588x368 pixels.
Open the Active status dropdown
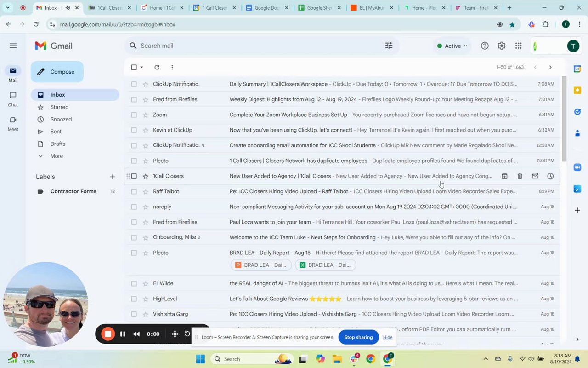(452, 46)
